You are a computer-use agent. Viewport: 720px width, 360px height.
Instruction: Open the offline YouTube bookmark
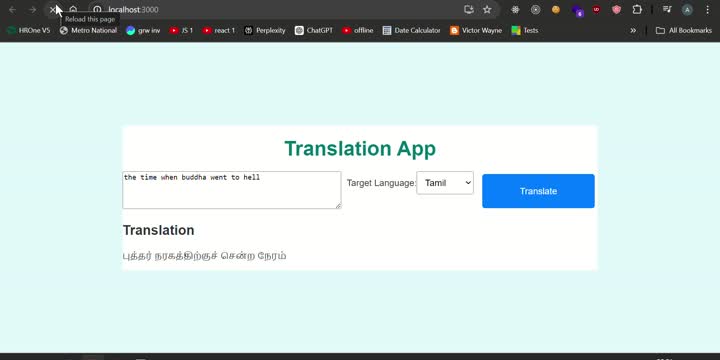(x=358, y=30)
